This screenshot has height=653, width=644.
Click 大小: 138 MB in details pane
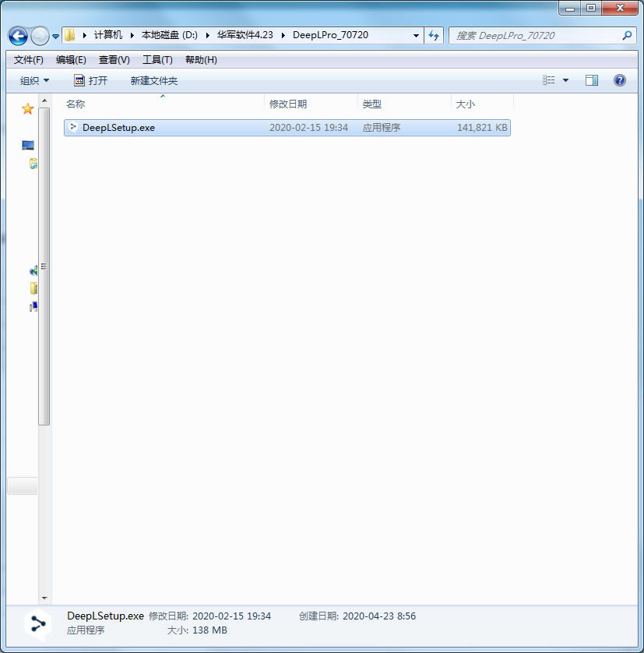(x=197, y=630)
